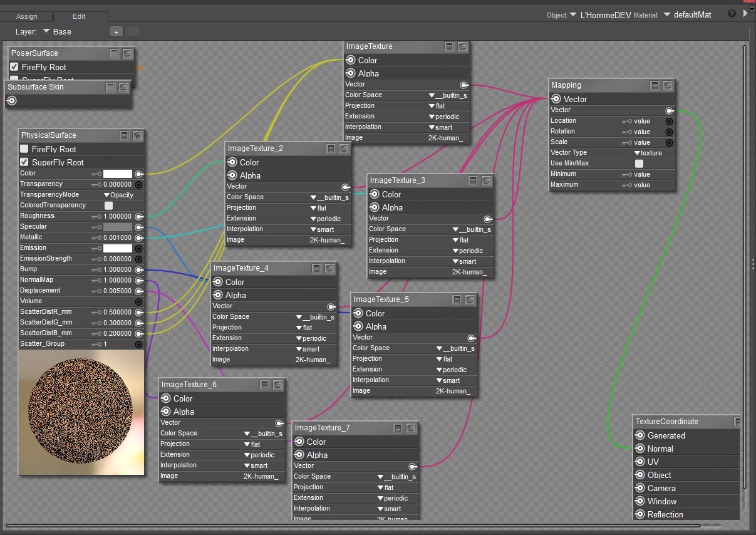Toggle preview eye icon on ImageTexture_2 node
Image resolution: width=756 pixels, height=535 pixels.
coord(344,148)
